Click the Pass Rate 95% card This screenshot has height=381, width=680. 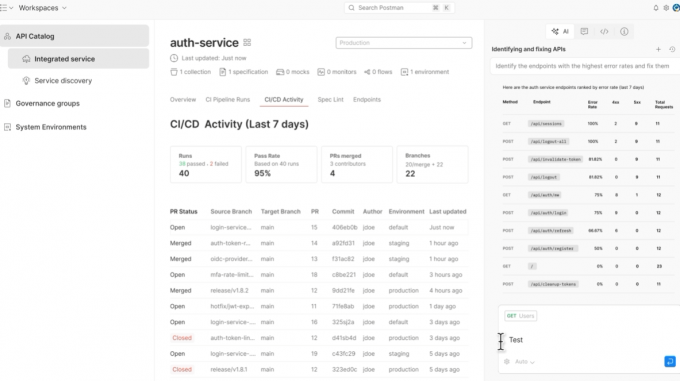pos(281,164)
